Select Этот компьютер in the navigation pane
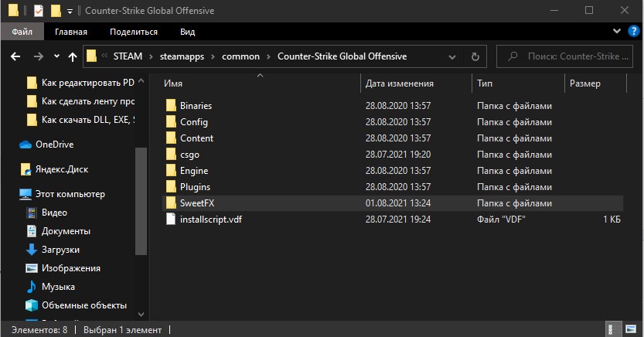The width and height of the screenshot is (644, 337). pos(62,194)
